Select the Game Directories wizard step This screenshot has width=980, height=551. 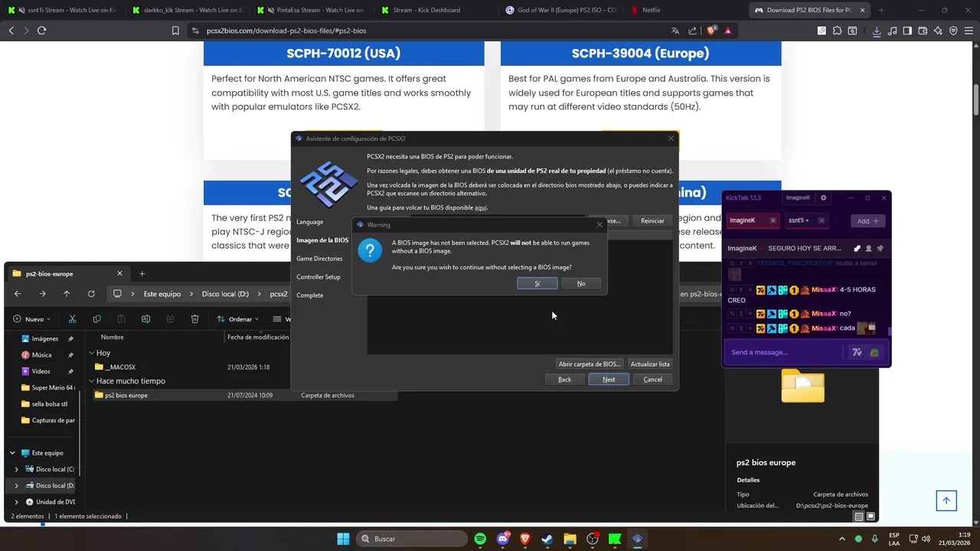click(319, 259)
